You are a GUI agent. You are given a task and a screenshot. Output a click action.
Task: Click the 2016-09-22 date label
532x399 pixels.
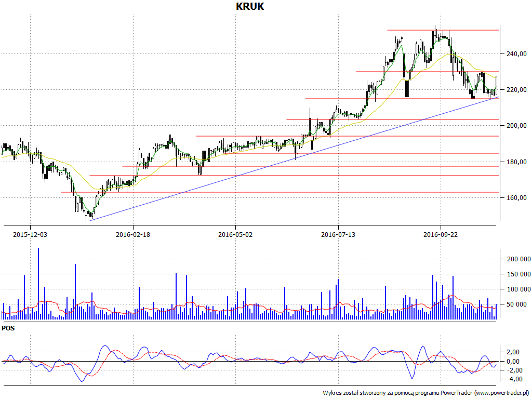click(x=441, y=234)
